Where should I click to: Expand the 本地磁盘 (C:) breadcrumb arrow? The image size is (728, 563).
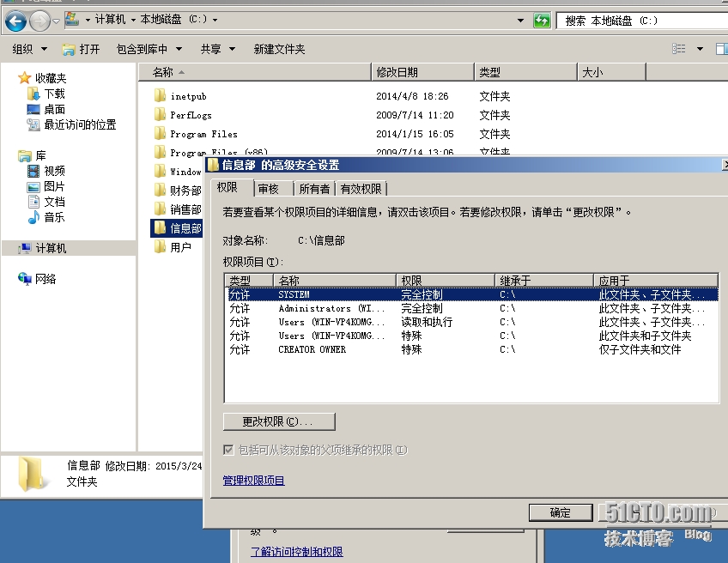(x=215, y=20)
